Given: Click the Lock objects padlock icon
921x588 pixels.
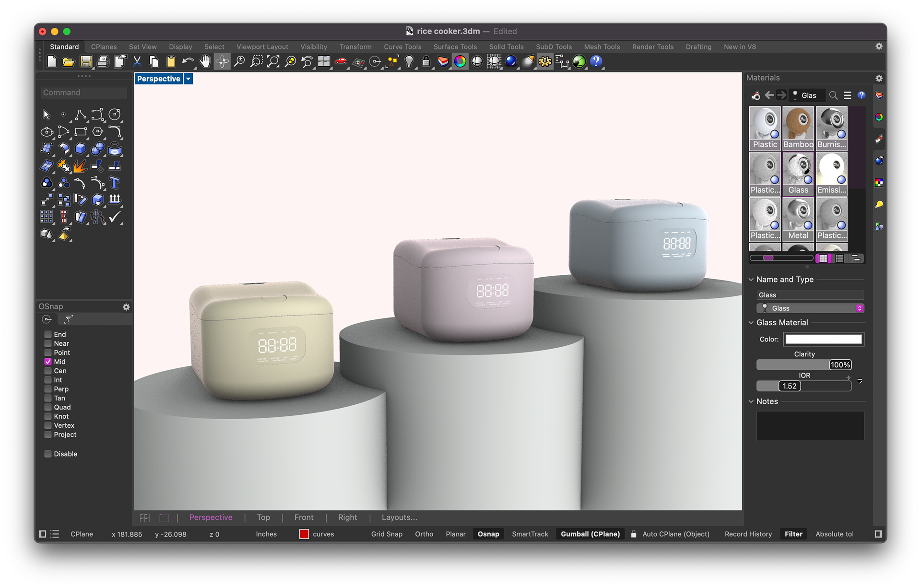Looking at the screenshot, I should (x=426, y=61).
